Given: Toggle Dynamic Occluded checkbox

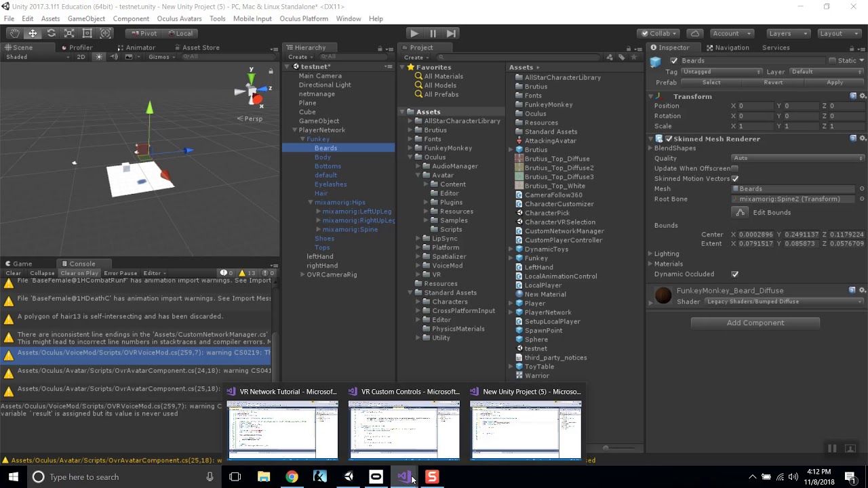Looking at the screenshot, I should pyautogui.click(x=735, y=274).
